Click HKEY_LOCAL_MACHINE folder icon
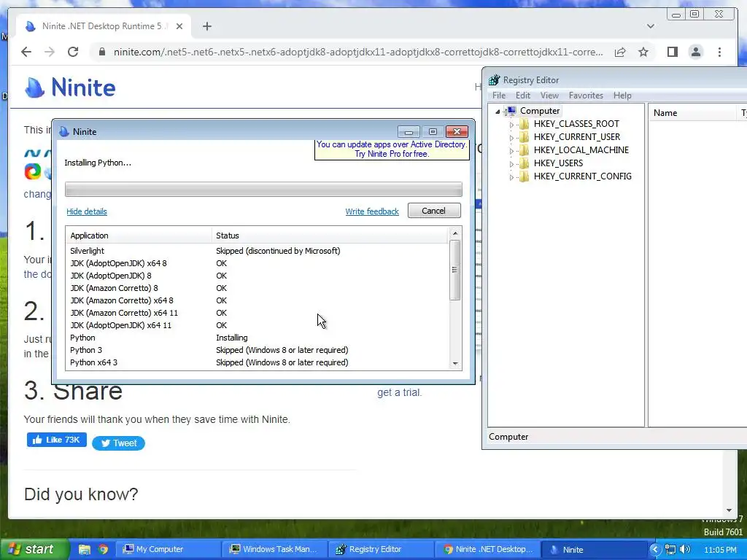Viewport: 747px width, 560px height. [524, 150]
